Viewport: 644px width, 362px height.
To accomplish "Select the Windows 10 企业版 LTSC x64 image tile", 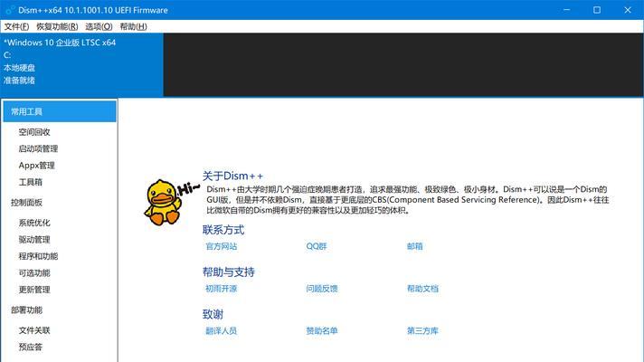I will pyautogui.click(x=81, y=65).
